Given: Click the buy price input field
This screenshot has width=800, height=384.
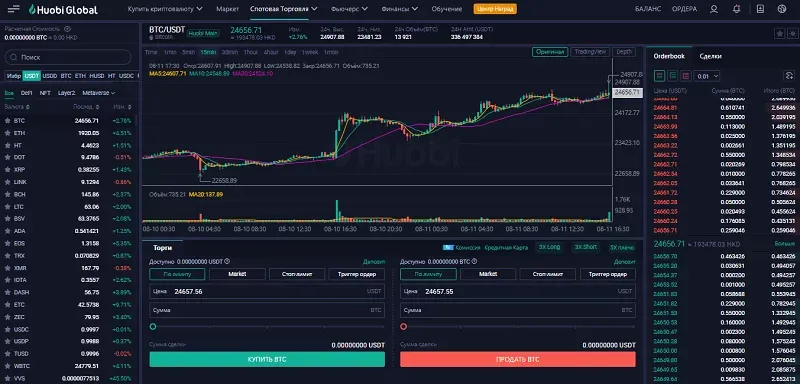Looking at the screenshot, I should [267, 291].
